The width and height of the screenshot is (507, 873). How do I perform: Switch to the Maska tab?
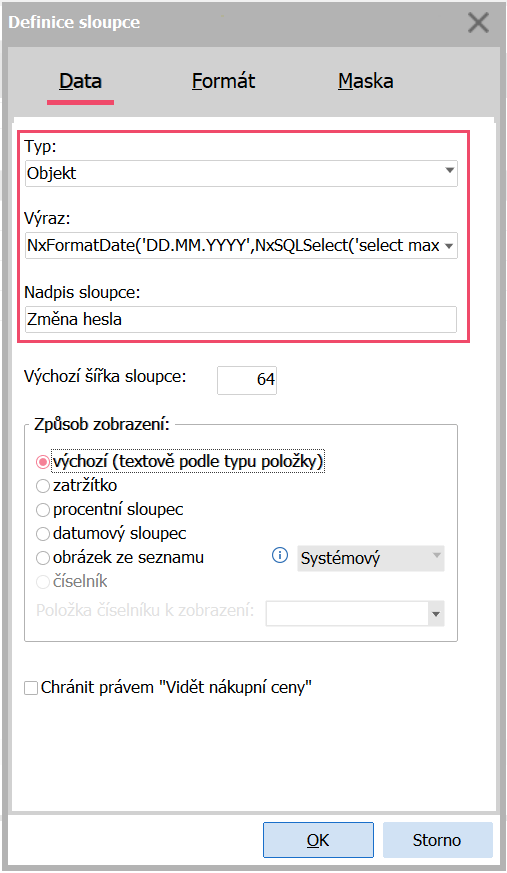click(366, 81)
